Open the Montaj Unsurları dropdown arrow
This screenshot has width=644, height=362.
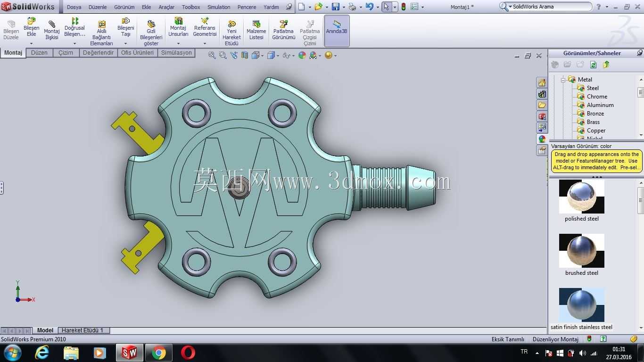tap(178, 43)
